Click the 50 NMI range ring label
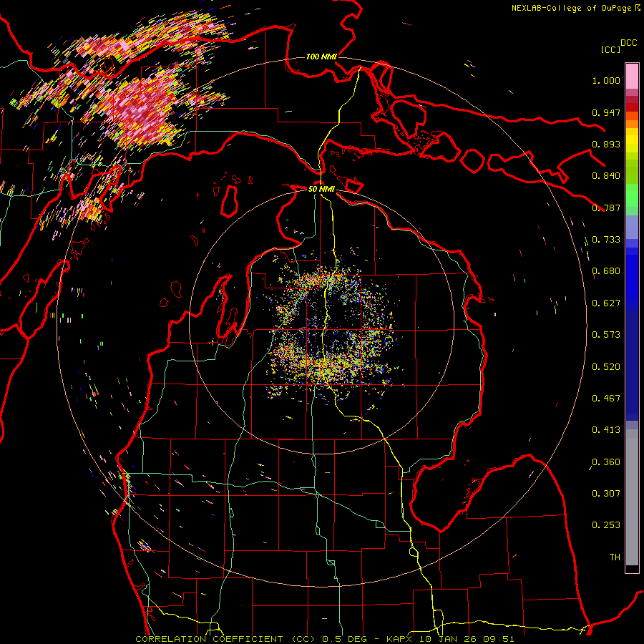Image resolution: width=644 pixels, height=644 pixels. coord(321,189)
